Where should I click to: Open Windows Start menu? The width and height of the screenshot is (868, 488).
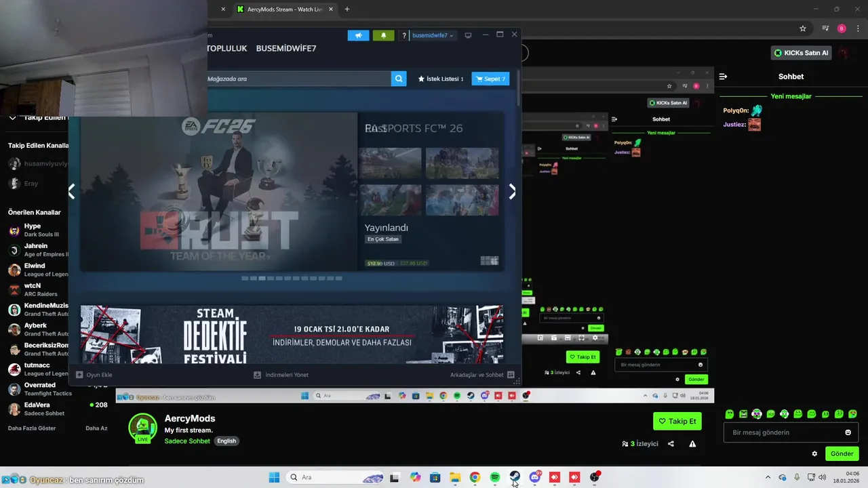pyautogui.click(x=274, y=477)
